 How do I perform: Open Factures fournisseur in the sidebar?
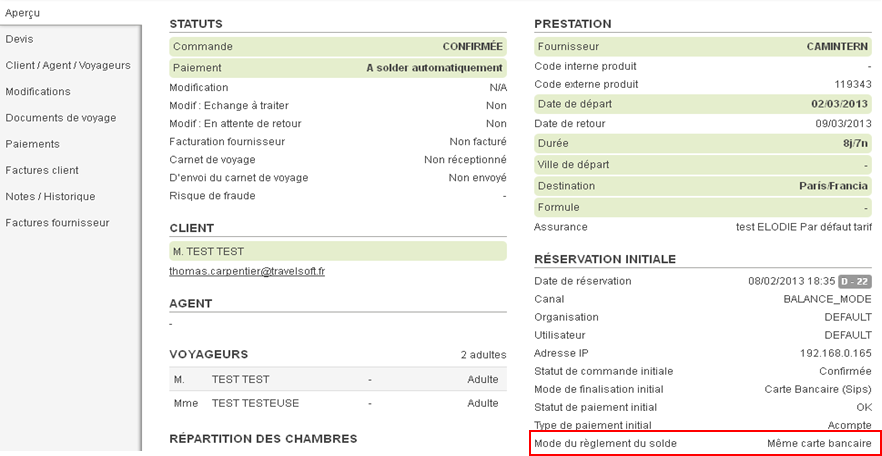click(58, 222)
